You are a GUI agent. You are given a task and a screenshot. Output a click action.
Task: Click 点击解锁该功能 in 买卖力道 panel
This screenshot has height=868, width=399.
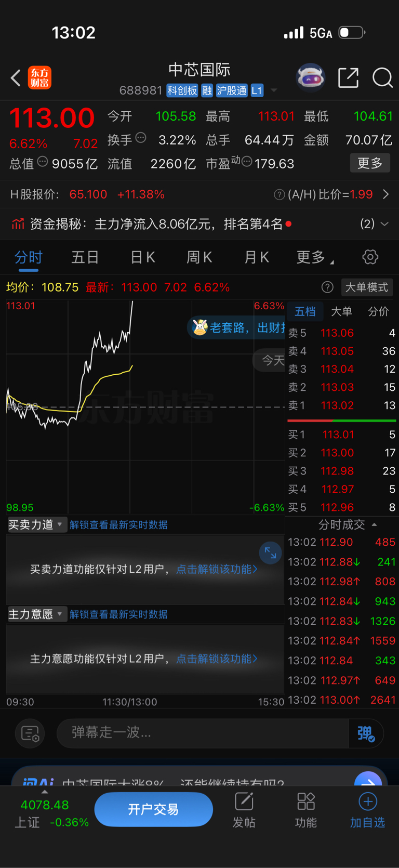click(x=217, y=569)
